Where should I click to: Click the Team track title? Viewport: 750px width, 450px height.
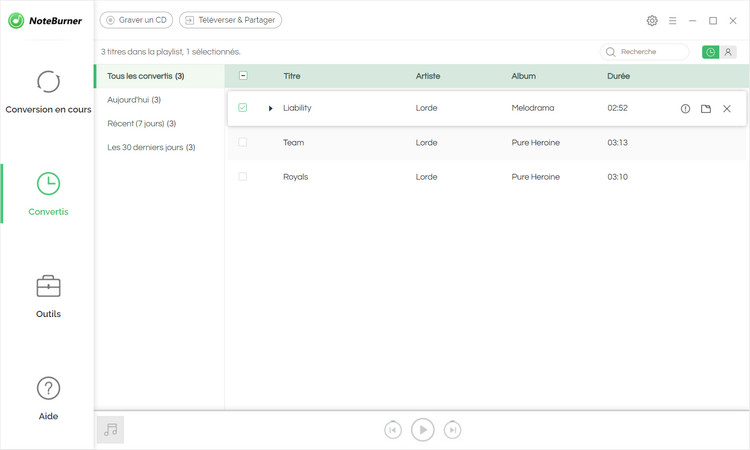point(293,143)
